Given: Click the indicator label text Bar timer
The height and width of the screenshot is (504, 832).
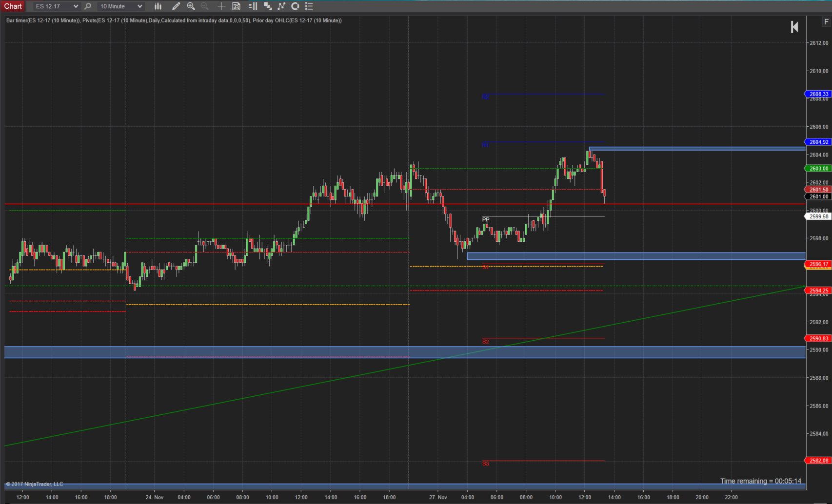Looking at the screenshot, I should click(x=17, y=20).
